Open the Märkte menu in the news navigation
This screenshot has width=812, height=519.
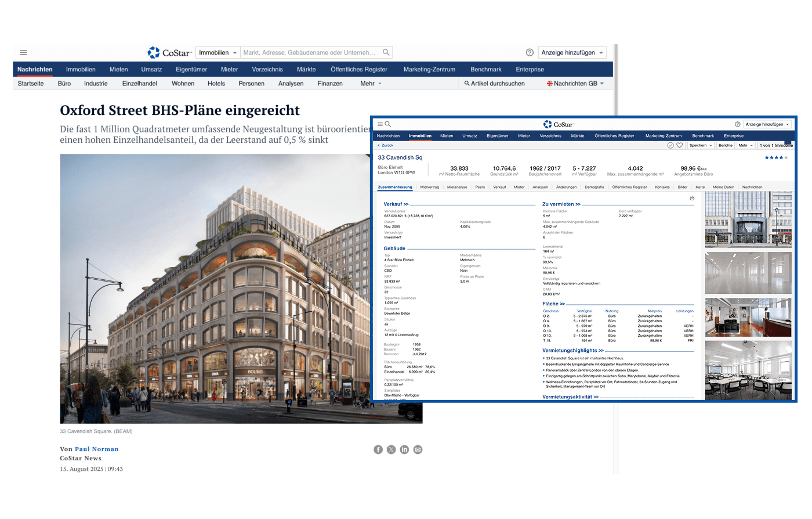coord(306,69)
